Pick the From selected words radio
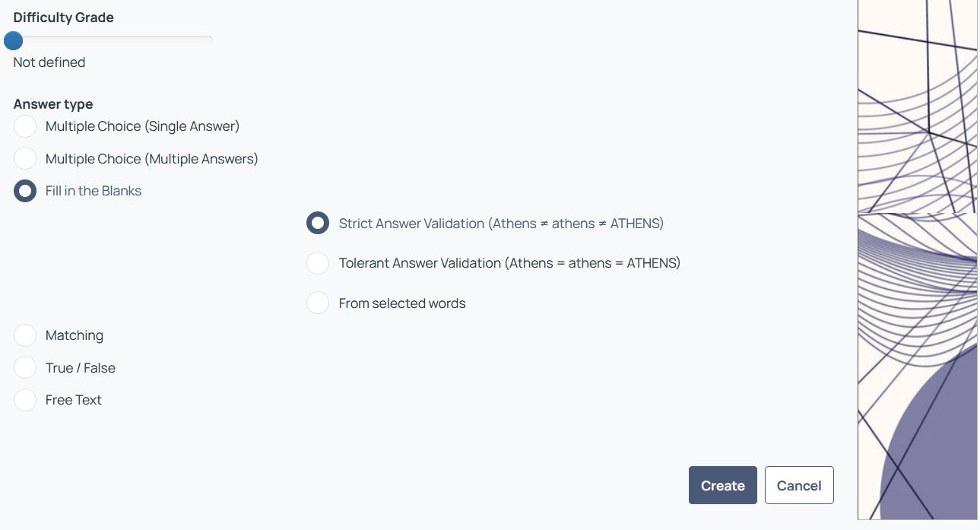 pyautogui.click(x=318, y=303)
